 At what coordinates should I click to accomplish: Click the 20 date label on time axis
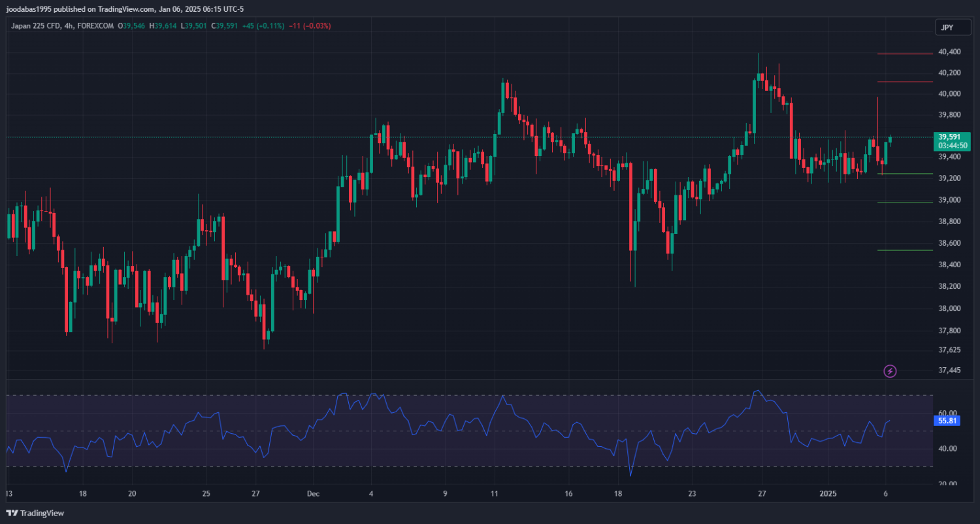tap(132, 493)
